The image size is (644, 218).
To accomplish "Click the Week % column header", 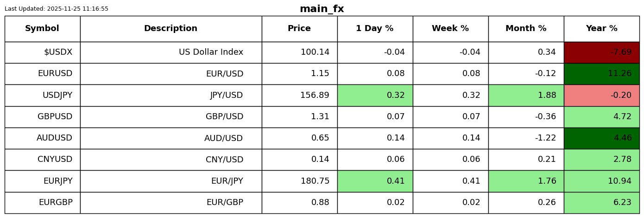I will coord(450,29).
